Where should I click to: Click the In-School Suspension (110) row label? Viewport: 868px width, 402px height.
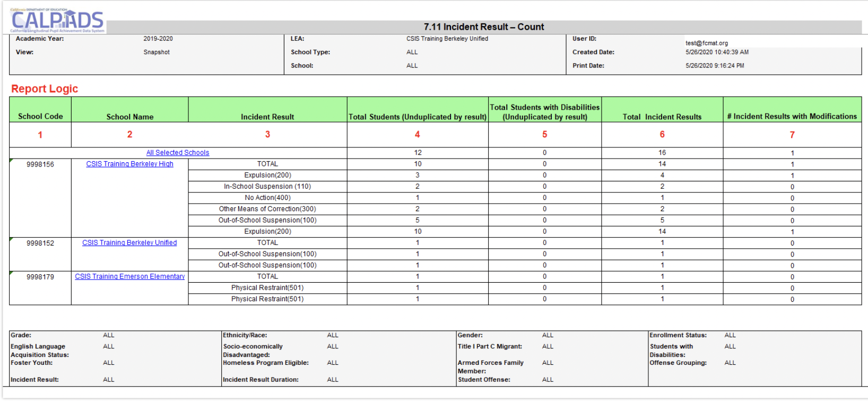[x=267, y=186]
